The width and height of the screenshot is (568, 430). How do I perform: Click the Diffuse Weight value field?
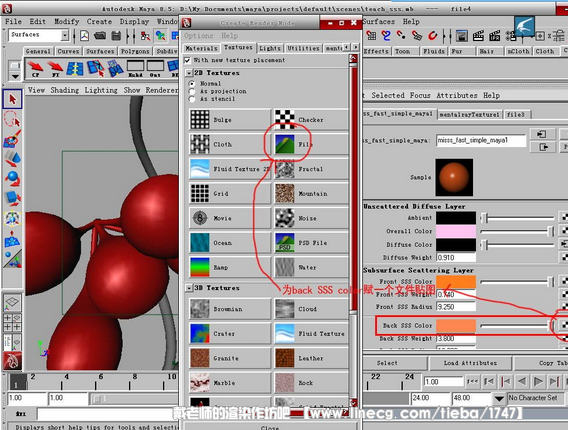[456, 258]
